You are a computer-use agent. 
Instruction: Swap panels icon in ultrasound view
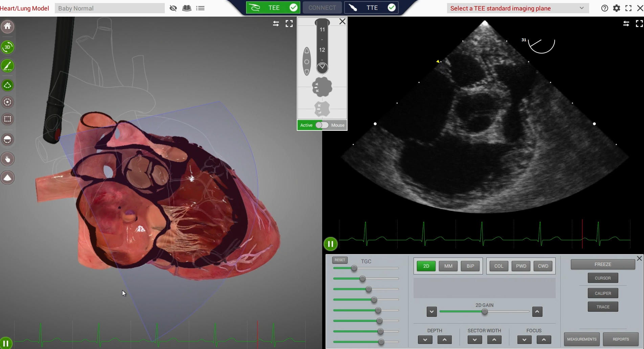(626, 24)
